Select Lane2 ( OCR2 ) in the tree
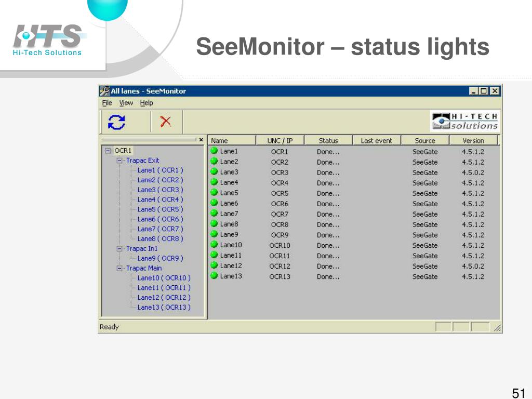Image resolution: width=532 pixels, height=399 pixels. tap(160, 180)
